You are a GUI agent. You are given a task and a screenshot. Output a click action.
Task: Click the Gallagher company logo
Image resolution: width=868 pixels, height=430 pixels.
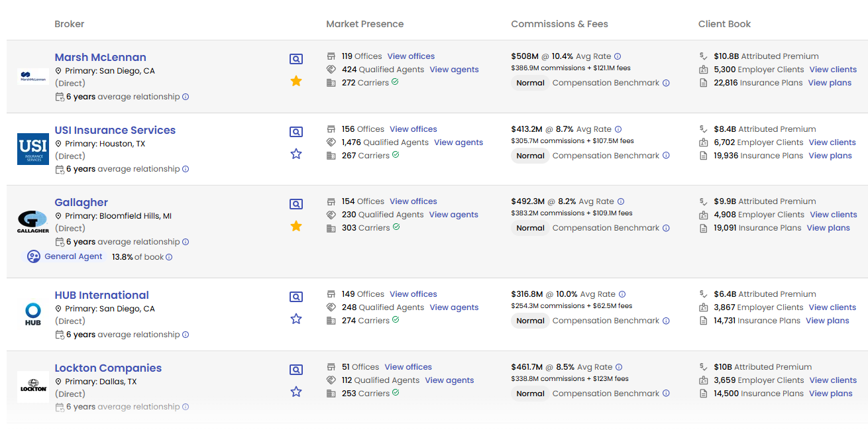point(33,221)
